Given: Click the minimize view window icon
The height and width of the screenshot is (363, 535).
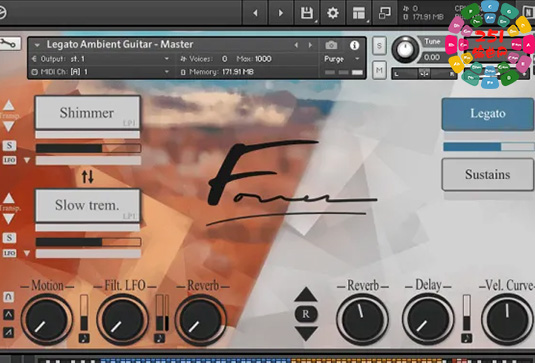Looking at the screenshot, I should (x=385, y=13).
